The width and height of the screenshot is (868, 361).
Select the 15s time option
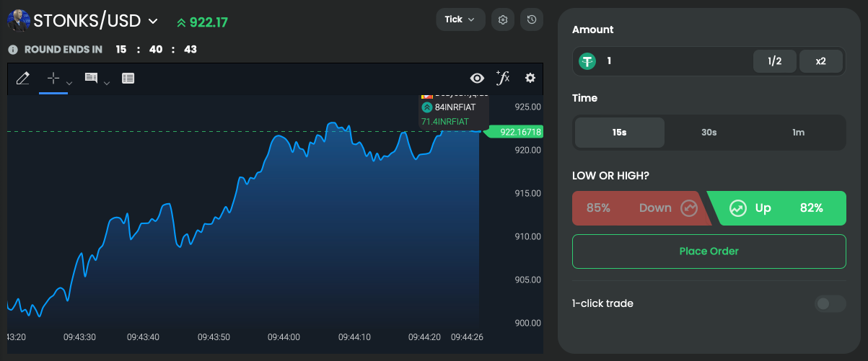click(x=620, y=133)
